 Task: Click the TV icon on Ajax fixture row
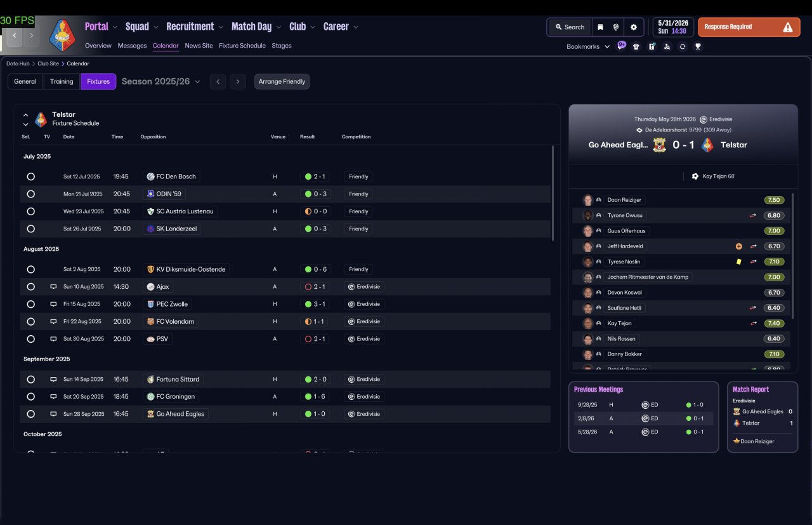53,287
